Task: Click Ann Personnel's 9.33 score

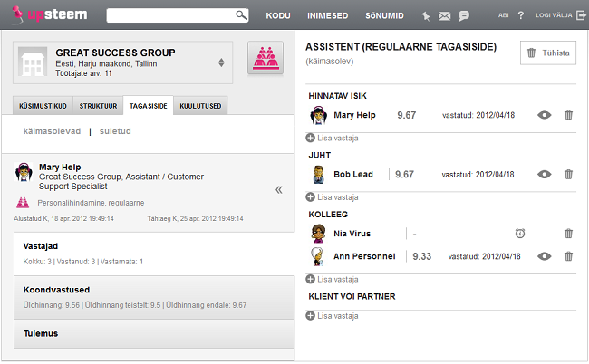Action: click(422, 256)
